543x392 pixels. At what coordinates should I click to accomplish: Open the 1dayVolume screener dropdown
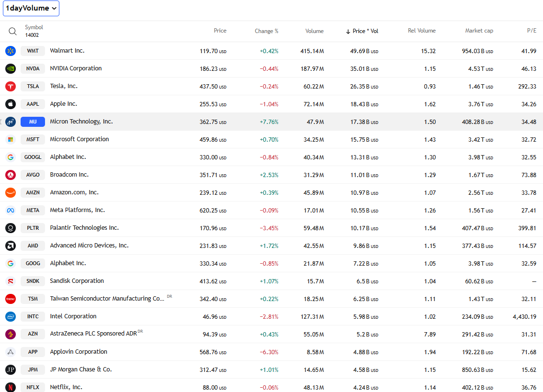coord(31,8)
